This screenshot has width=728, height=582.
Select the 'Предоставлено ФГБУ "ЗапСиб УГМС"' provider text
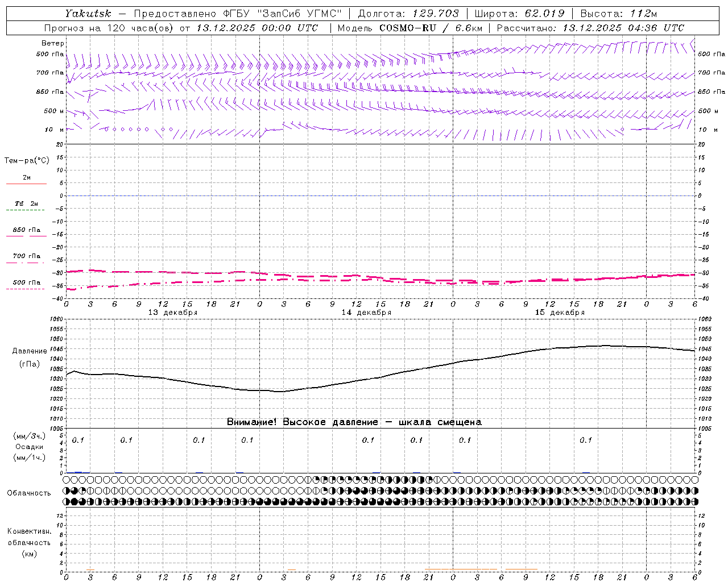point(238,14)
